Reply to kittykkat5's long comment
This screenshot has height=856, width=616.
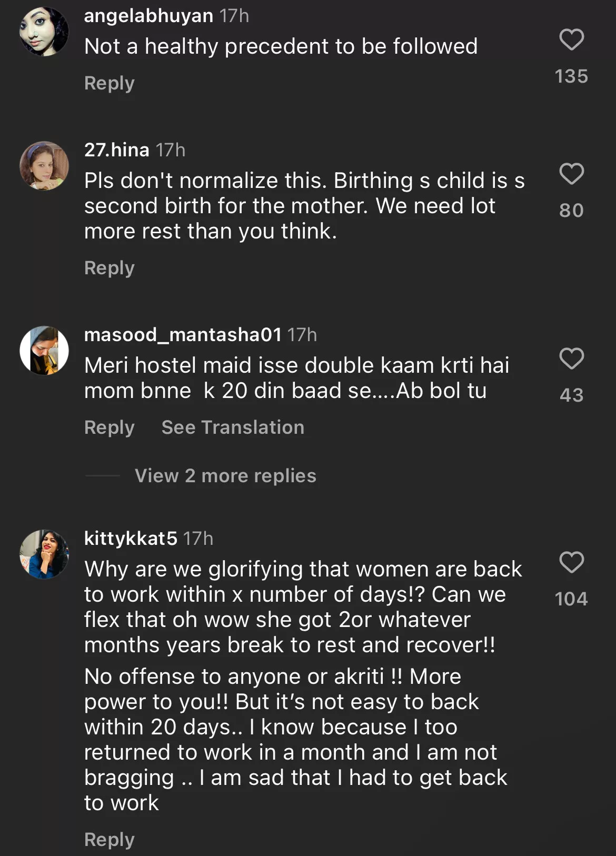[110, 840]
